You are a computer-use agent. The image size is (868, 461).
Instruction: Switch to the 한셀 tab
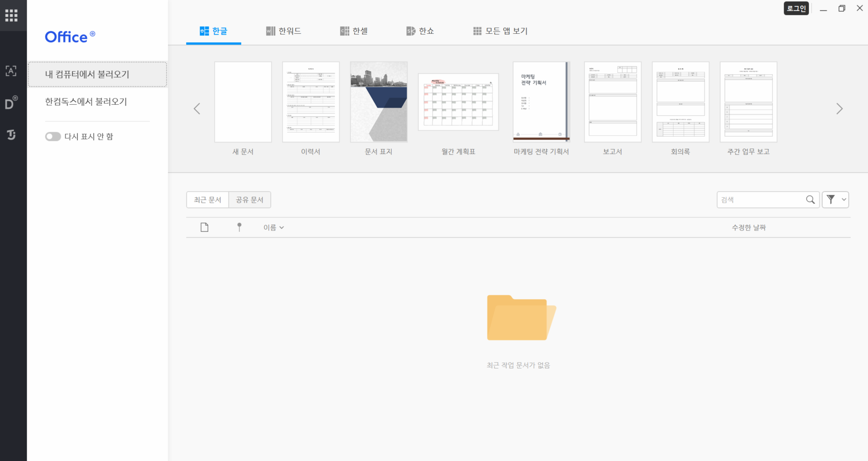point(354,31)
